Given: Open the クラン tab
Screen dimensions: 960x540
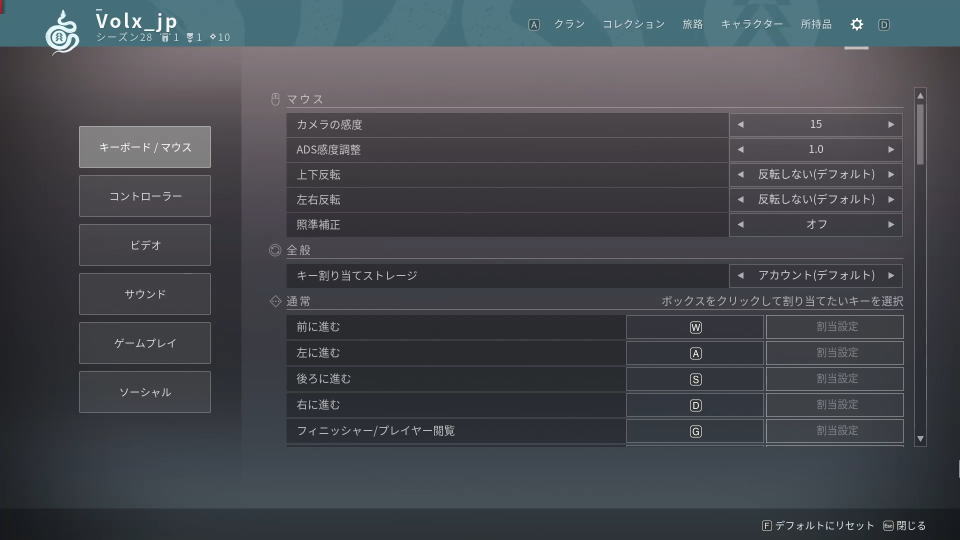Looking at the screenshot, I should pos(569,24).
